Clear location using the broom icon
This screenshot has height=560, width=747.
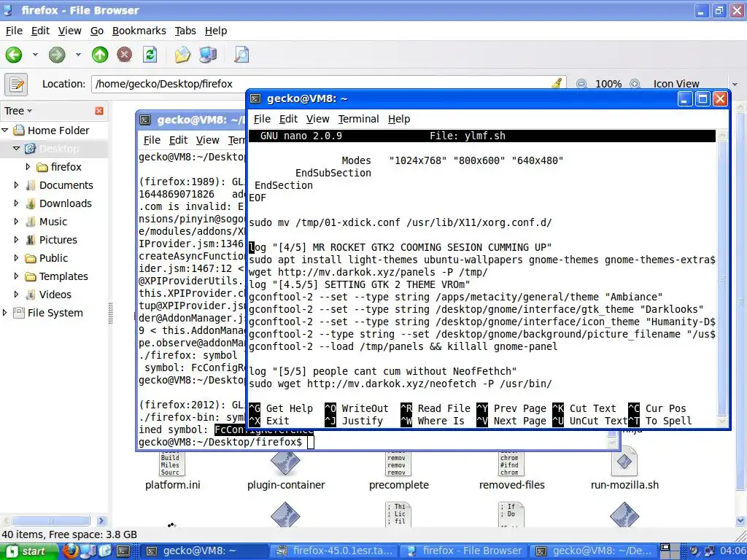point(557,84)
